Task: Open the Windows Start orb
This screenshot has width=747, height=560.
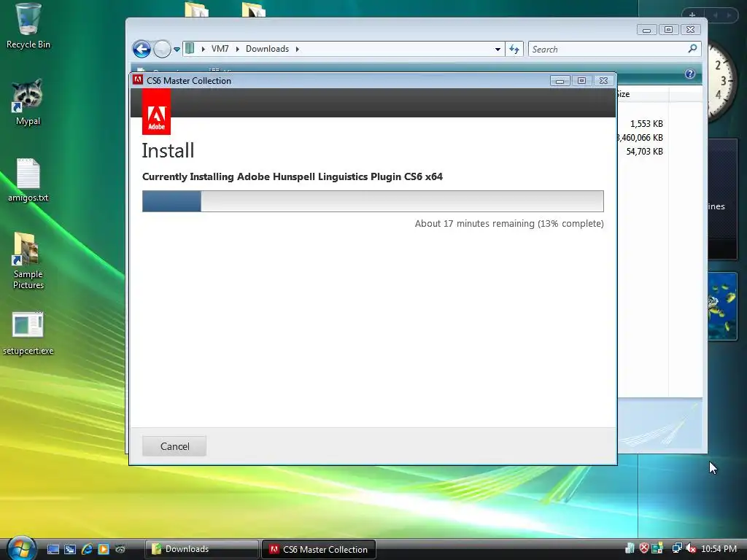Action: pyautogui.click(x=21, y=548)
